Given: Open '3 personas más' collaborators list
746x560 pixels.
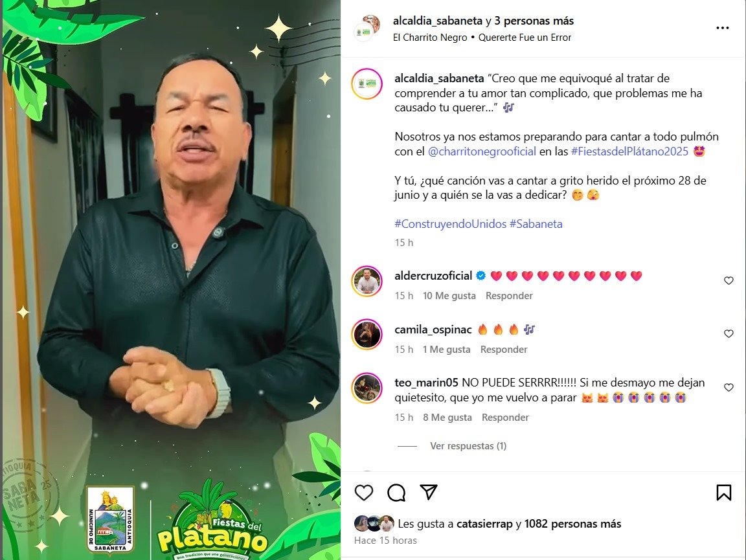Looking at the screenshot, I should (534, 21).
